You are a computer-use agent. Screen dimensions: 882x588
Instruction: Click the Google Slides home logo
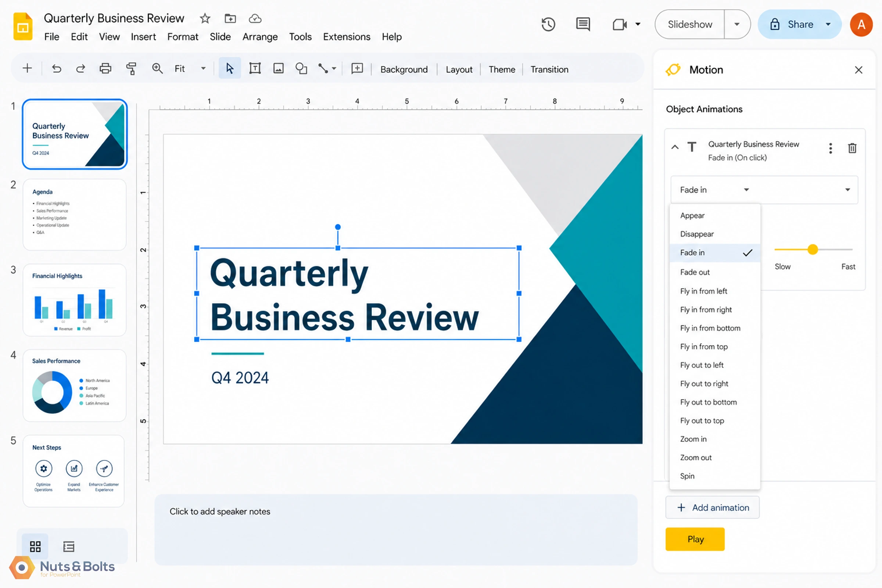pos(23,26)
